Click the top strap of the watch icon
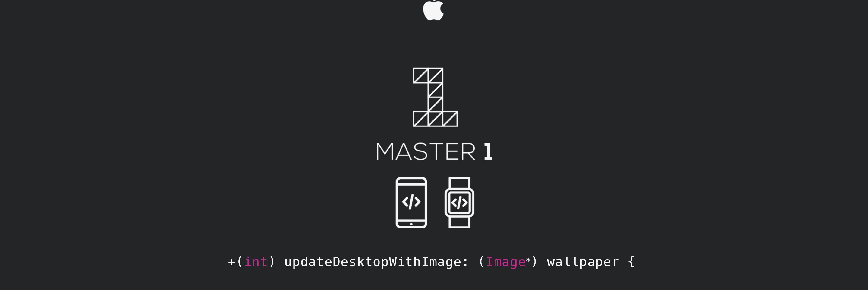Viewport: 868px width, 290px height. [459, 183]
